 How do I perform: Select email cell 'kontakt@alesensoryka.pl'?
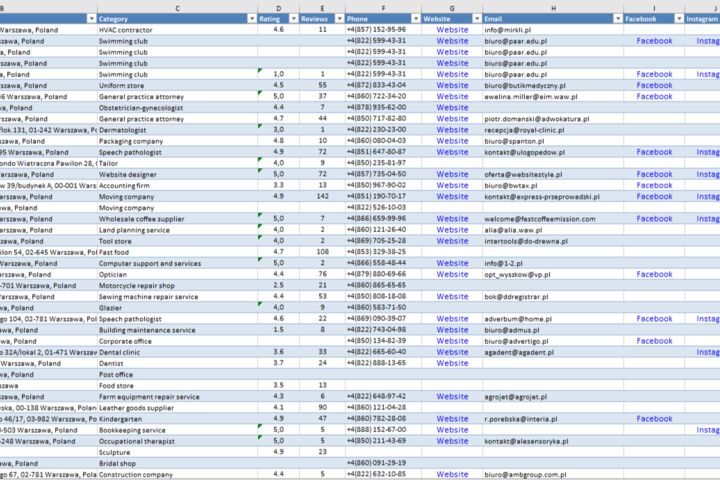pyautogui.click(x=553, y=441)
